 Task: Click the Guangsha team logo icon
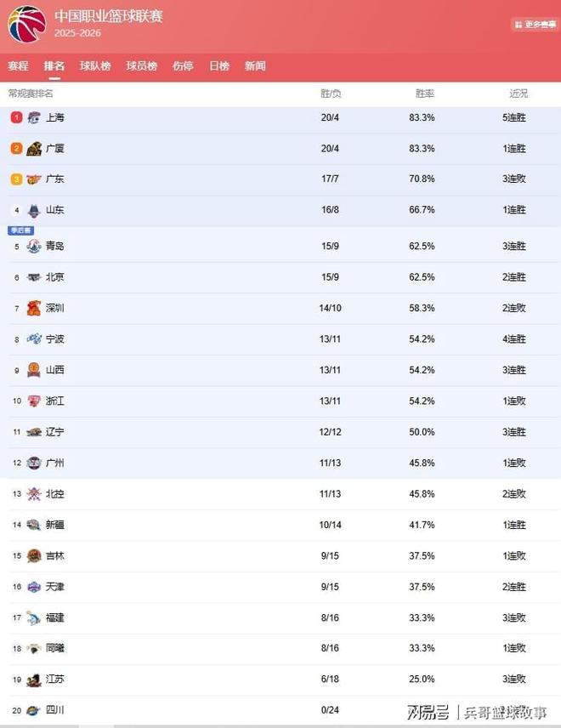[x=34, y=149]
